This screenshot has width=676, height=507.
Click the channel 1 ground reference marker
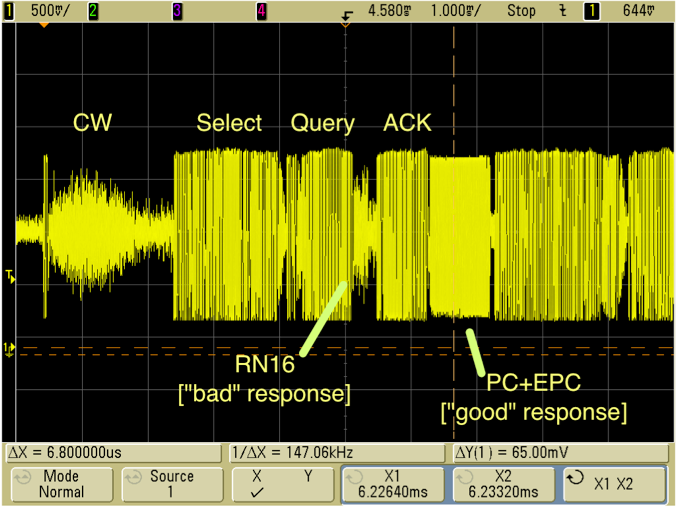tap(10, 349)
